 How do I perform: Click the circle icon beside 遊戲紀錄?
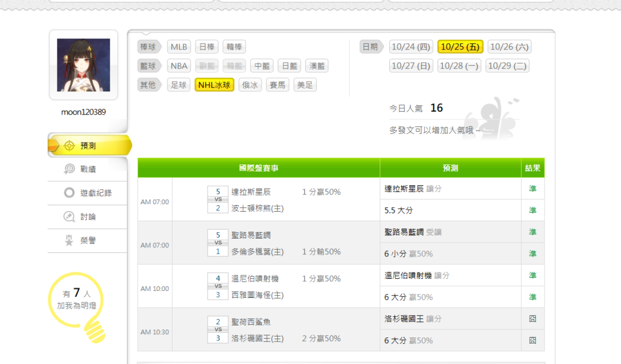(x=69, y=193)
